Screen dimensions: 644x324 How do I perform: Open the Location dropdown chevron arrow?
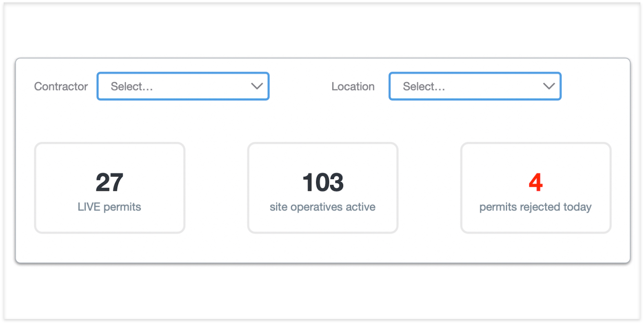click(549, 86)
